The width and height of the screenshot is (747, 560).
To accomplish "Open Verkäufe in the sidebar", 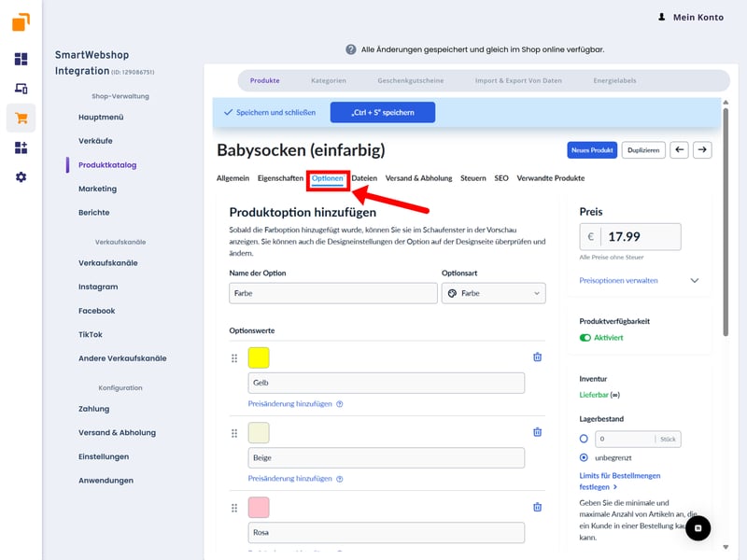I will [96, 141].
